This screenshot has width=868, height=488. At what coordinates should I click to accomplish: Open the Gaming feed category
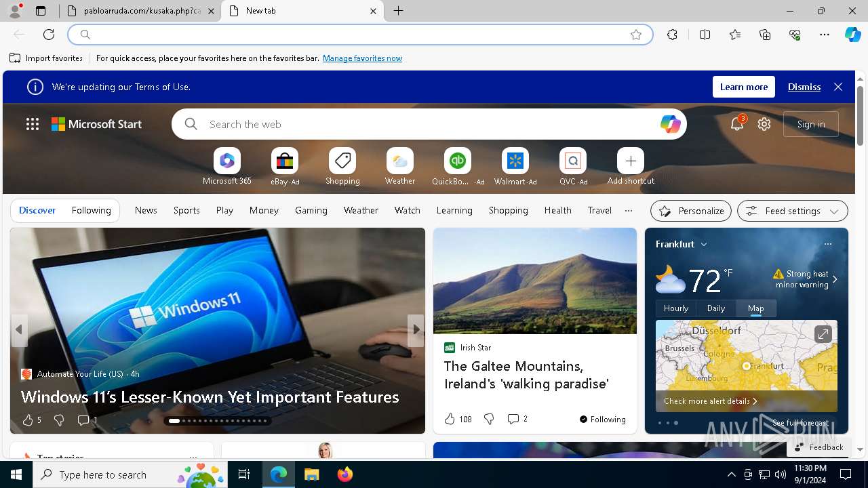click(x=311, y=210)
